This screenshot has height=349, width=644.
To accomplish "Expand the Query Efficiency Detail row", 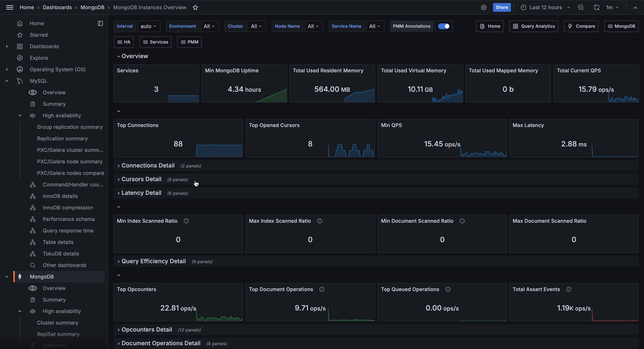I will point(153,261).
